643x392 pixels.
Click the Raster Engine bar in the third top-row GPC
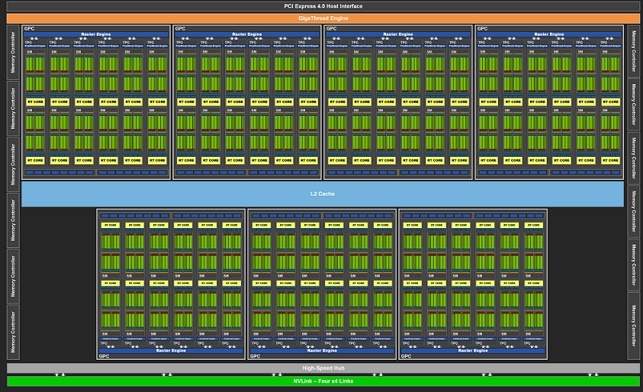[398, 34]
